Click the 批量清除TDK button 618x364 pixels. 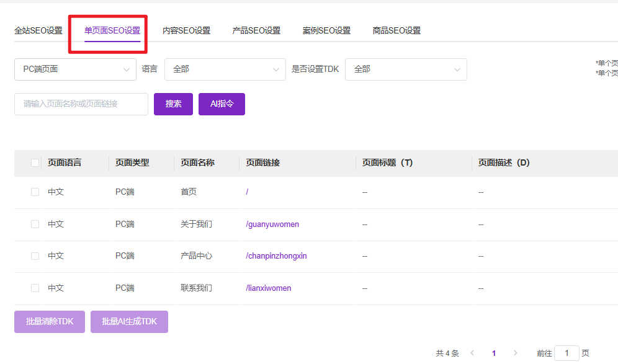pyautogui.click(x=50, y=322)
